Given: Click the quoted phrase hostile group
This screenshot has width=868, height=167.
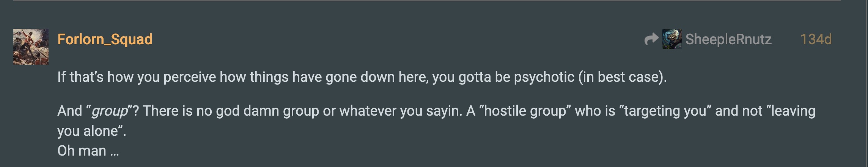Looking at the screenshot, I should (x=525, y=111).
